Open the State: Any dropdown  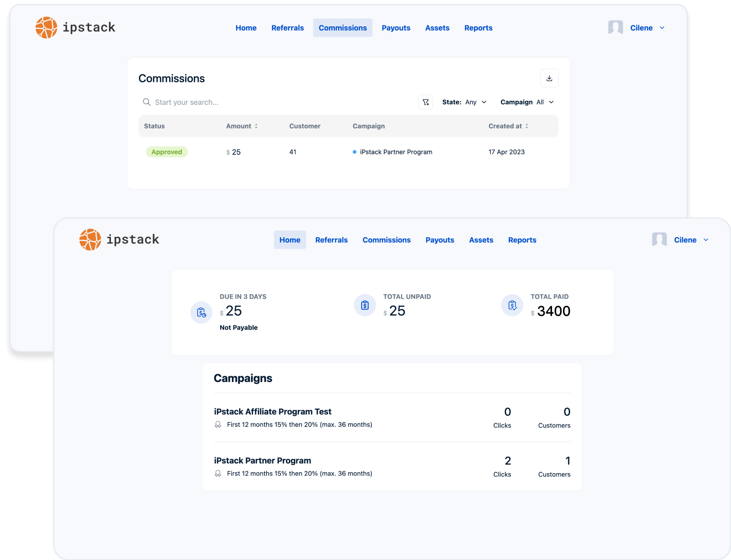[x=464, y=102]
